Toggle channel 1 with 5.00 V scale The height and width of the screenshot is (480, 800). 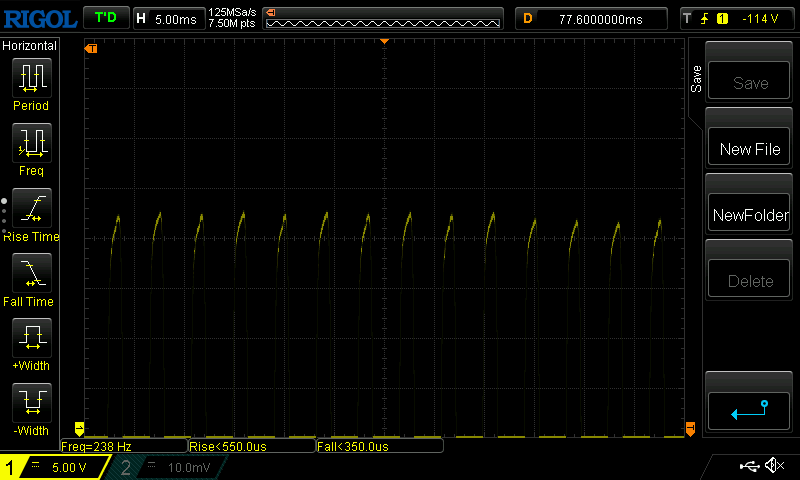click(55, 467)
